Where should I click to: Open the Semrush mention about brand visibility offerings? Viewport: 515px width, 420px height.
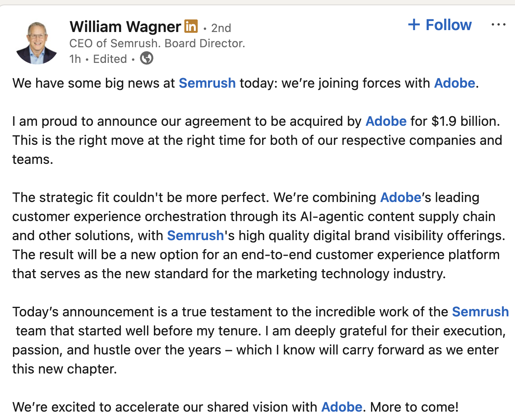click(x=195, y=236)
